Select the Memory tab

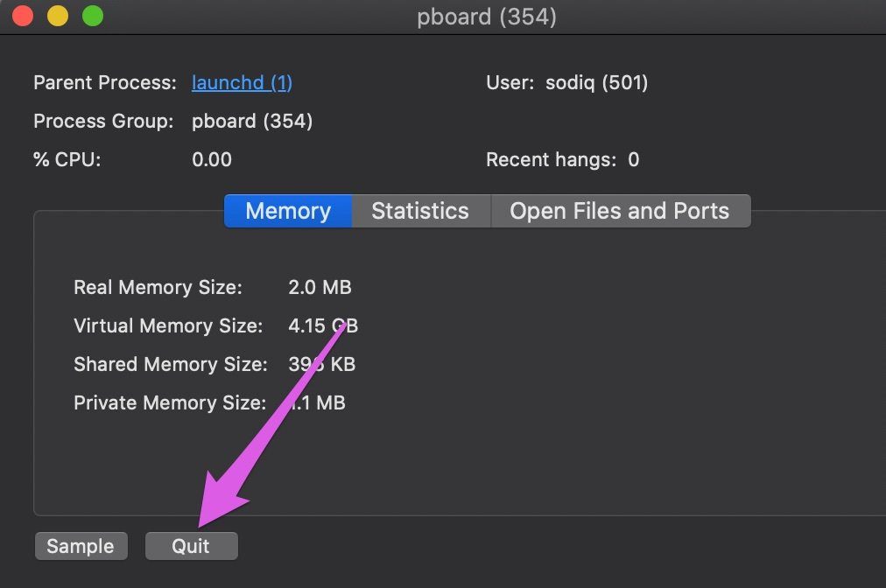click(x=288, y=210)
